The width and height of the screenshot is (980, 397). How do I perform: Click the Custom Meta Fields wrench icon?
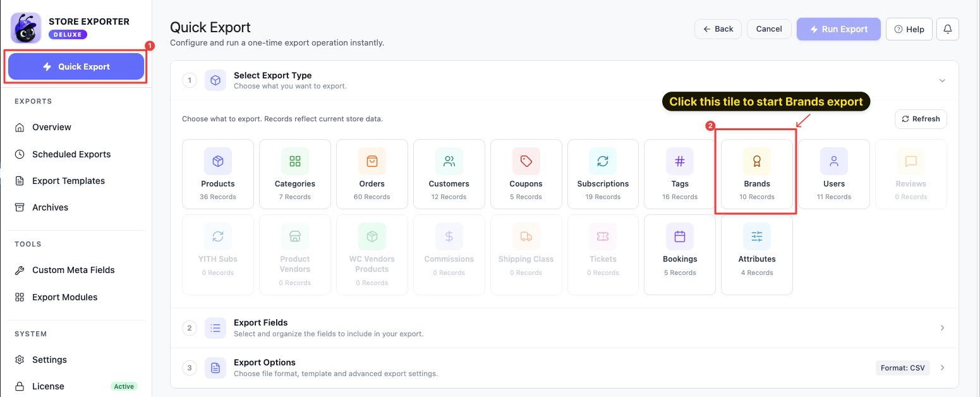(x=20, y=270)
